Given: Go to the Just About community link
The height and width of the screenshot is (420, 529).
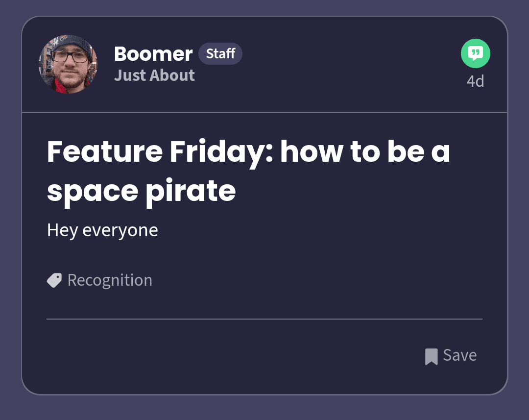Looking at the screenshot, I should [154, 75].
